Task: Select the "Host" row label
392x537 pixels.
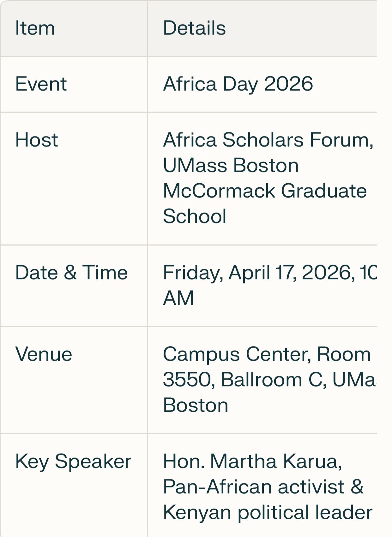Action: (x=37, y=140)
